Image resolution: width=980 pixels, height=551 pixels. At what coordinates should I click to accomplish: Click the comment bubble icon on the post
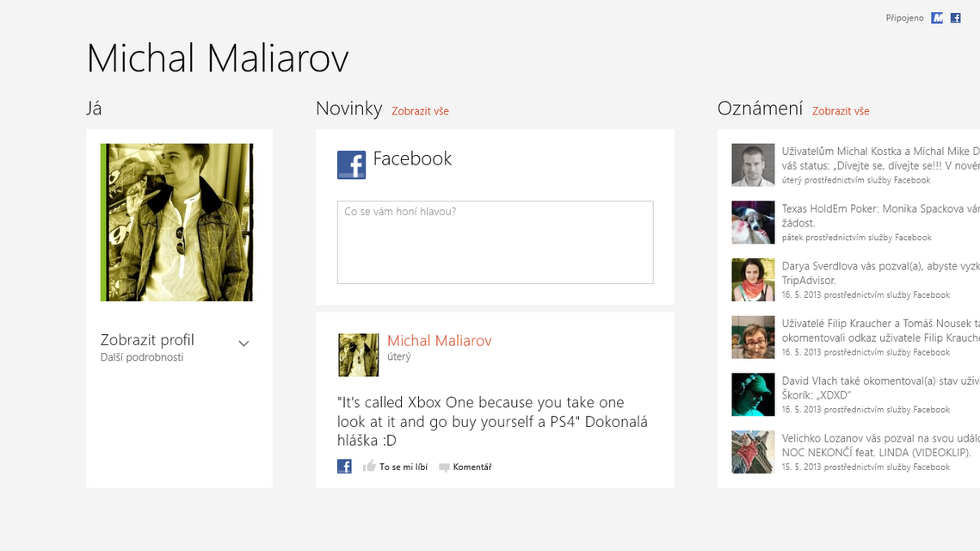coord(444,467)
